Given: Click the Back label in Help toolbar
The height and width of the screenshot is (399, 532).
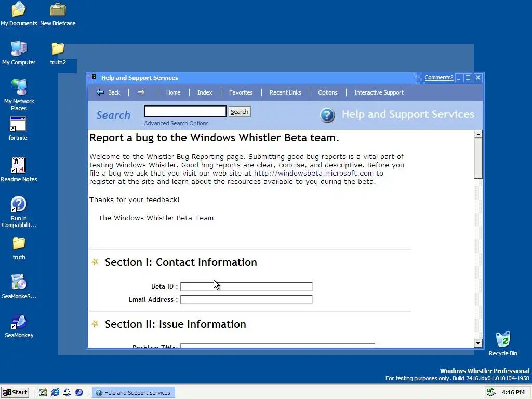Looking at the screenshot, I should [x=114, y=92].
